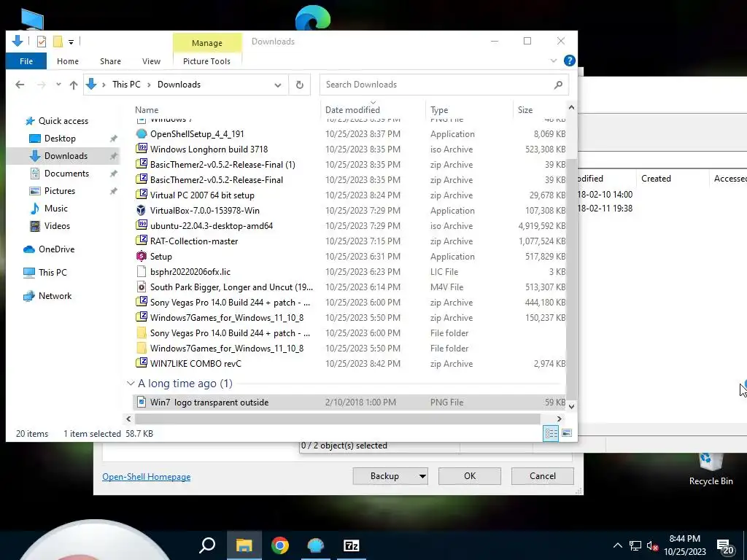Click the Back navigation arrow
747x560 pixels.
pyautogui.click(x=20, y=85)
